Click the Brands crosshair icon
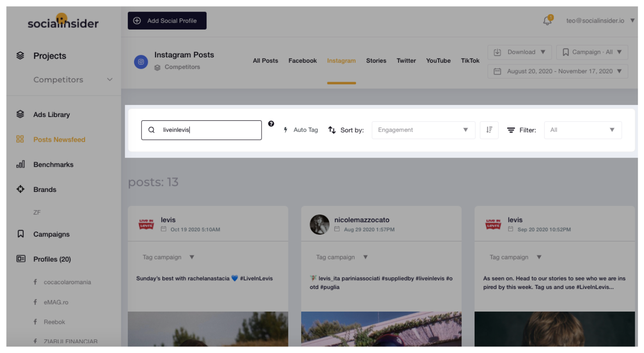This screenshot has height=353, width=644. tap(20, 189)
